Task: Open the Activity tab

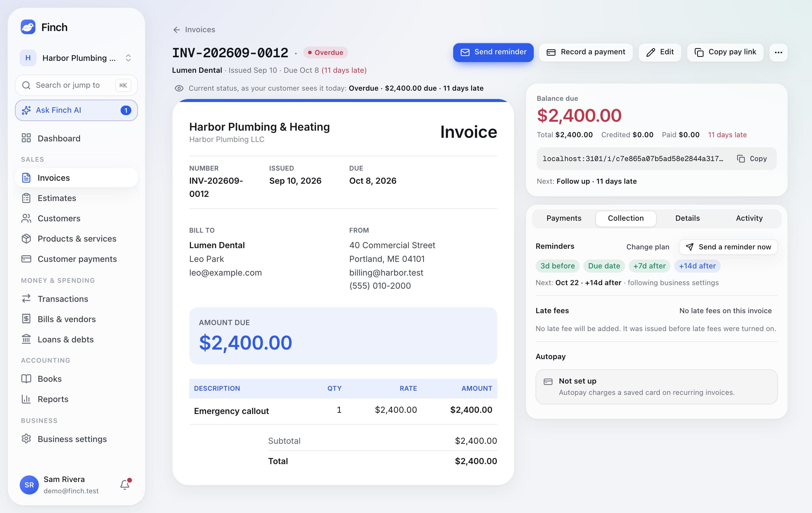Action: tap(749, 218)
